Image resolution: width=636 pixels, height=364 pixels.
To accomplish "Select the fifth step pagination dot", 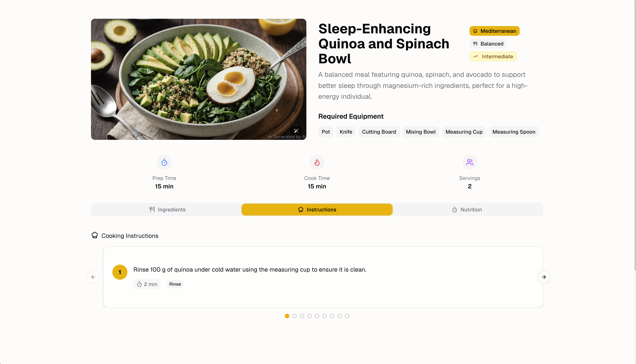I will coord(317,316).
